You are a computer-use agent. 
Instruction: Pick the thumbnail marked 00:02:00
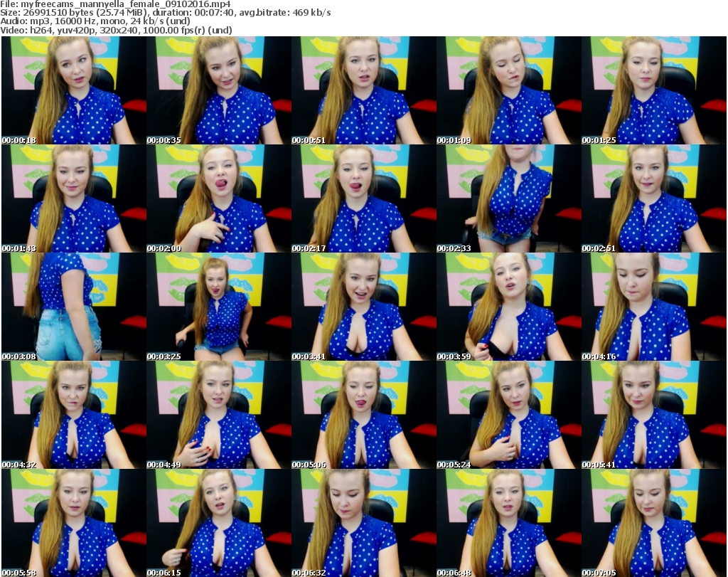coord(219,198)
